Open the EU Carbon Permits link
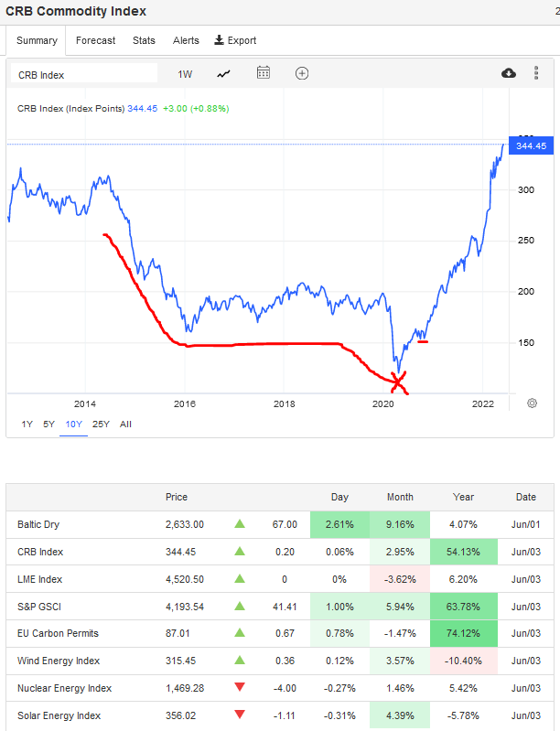The image size is (560, 731). click(58, 634)
